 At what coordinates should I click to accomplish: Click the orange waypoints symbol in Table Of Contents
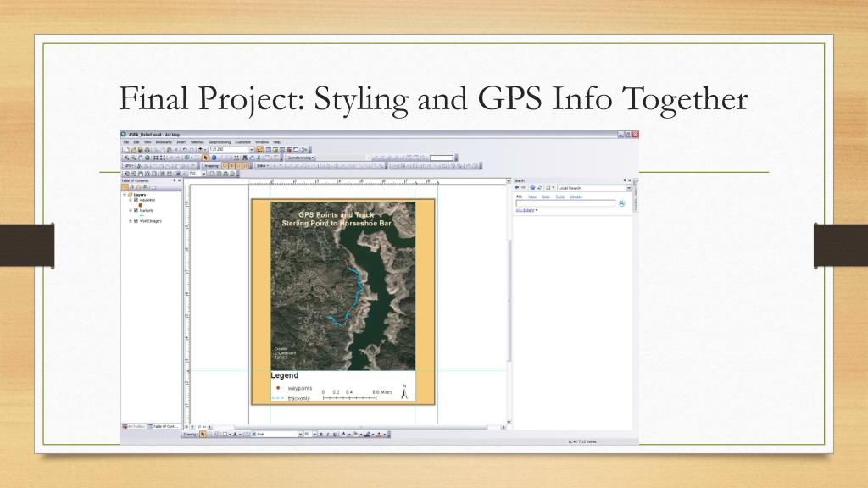click(x=141, y=205)
